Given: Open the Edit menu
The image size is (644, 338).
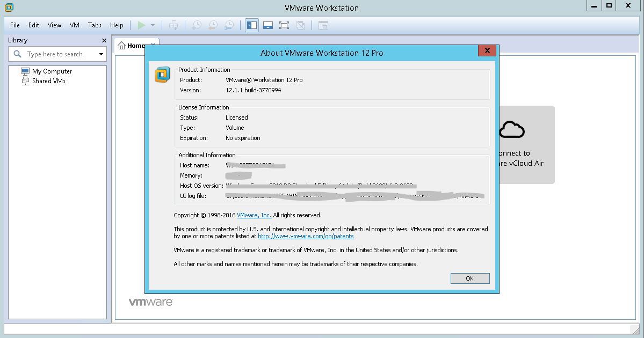Looking at the screenshot, I should [x=34, y=25].
